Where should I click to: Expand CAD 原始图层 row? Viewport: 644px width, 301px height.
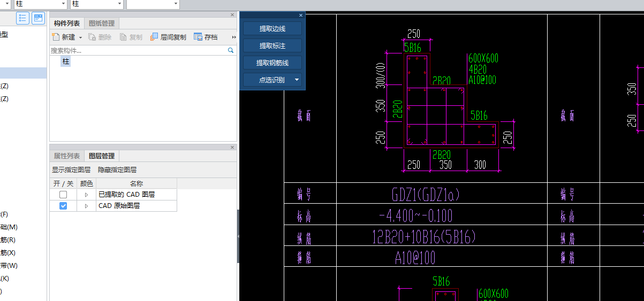tap(86, 206)
